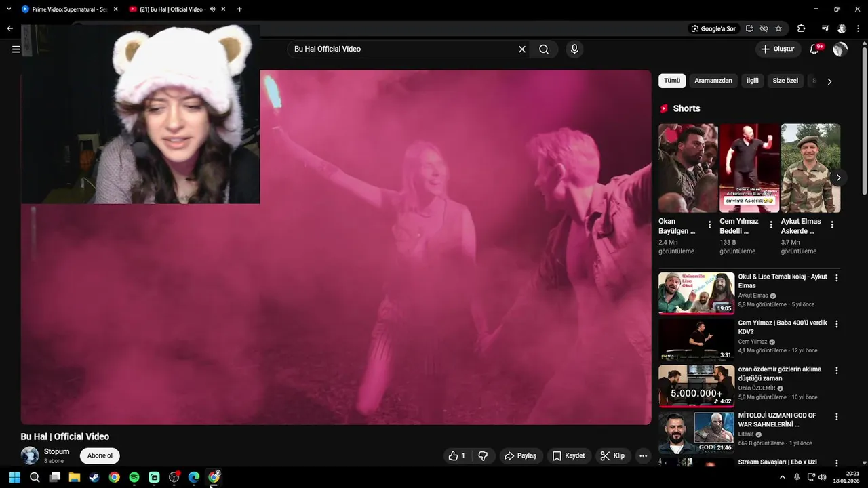Open the Cem Yılmaz Bedelli Short thumbnail
Viewport: 868px width, 488px height.
749,168
